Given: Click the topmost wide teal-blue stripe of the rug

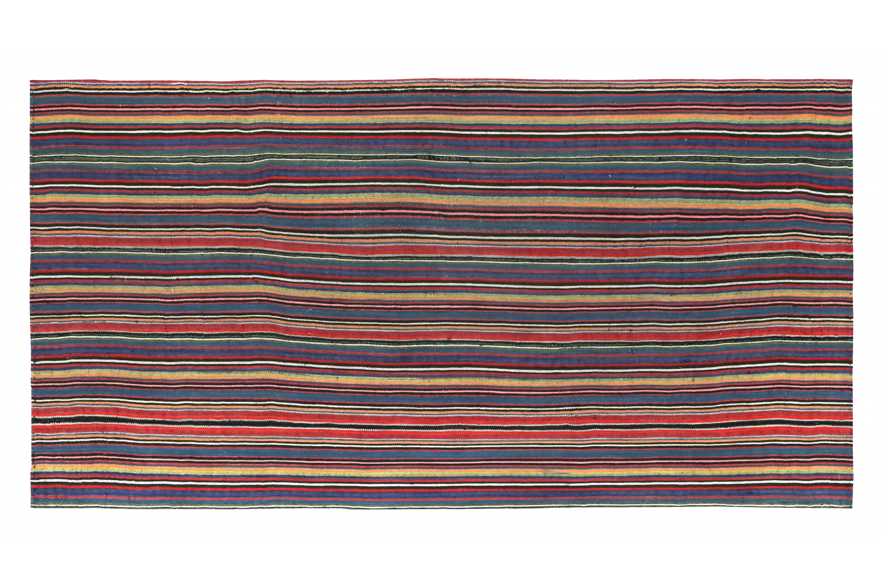Looking at the screenshot, I should [441, 99].
